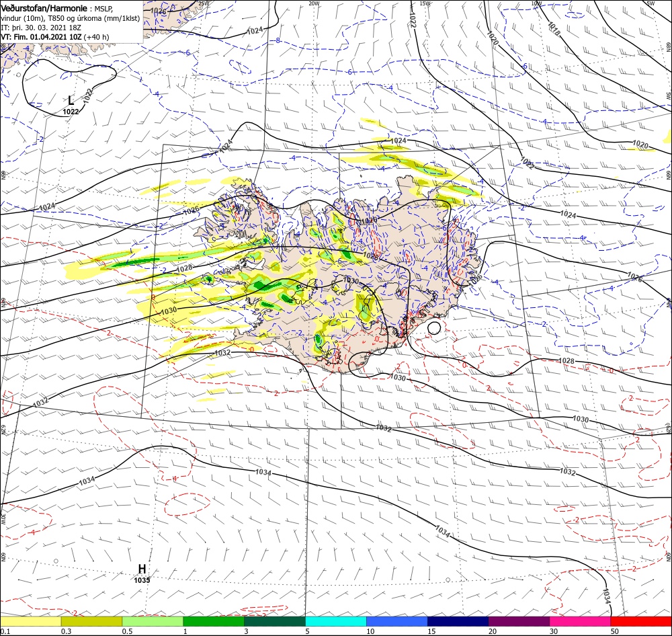Click the legend value 15

click(x=431, y=631)
